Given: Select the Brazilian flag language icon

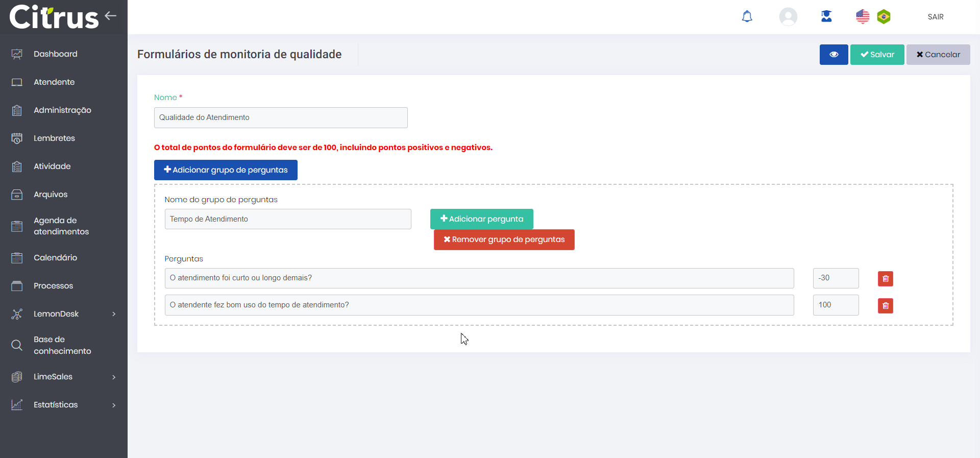Looking at the screenshot, I should tap(884, 17).
